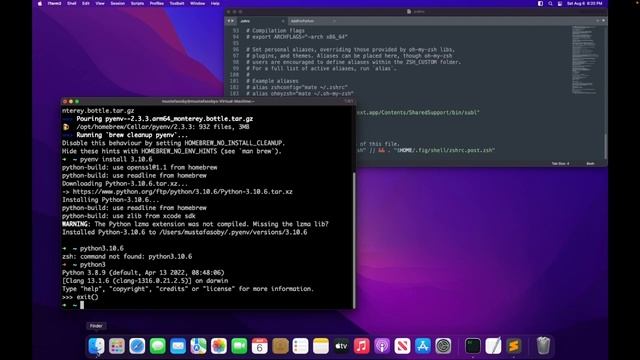Open the Session menu
Image resolution: width=640 pixels, height=360 pixels.
(x=118, y=3)
